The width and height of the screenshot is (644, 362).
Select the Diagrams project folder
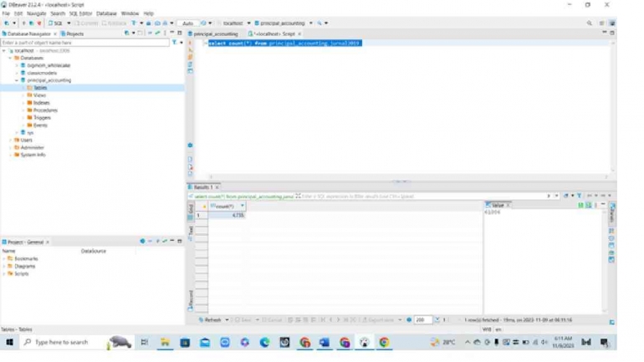[x=24, y=266]
